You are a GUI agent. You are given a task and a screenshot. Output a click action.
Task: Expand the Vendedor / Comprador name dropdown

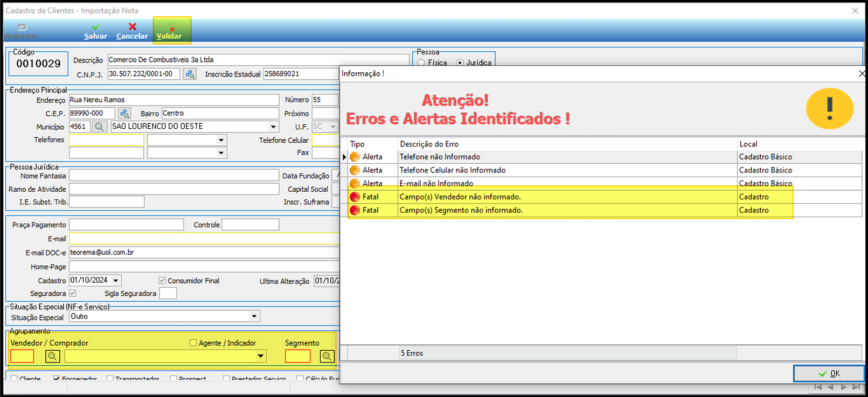[260, 356]
